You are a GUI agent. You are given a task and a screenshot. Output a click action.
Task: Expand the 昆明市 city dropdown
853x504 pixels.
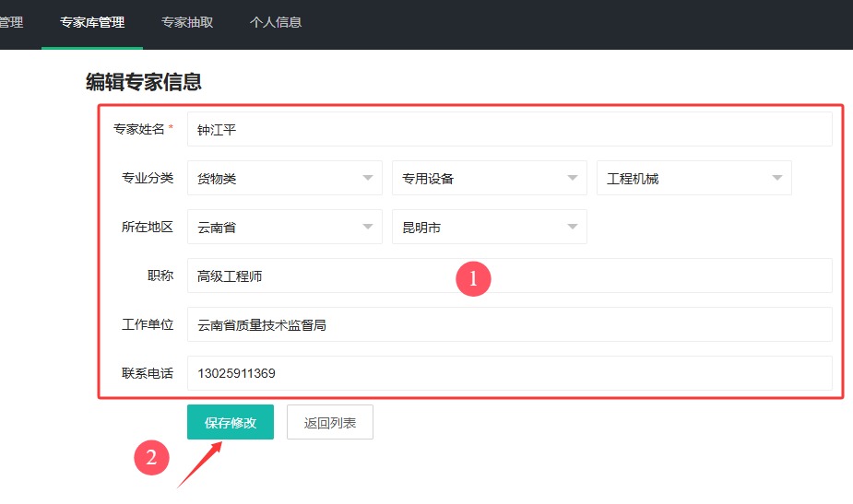(x=489, y=227)
